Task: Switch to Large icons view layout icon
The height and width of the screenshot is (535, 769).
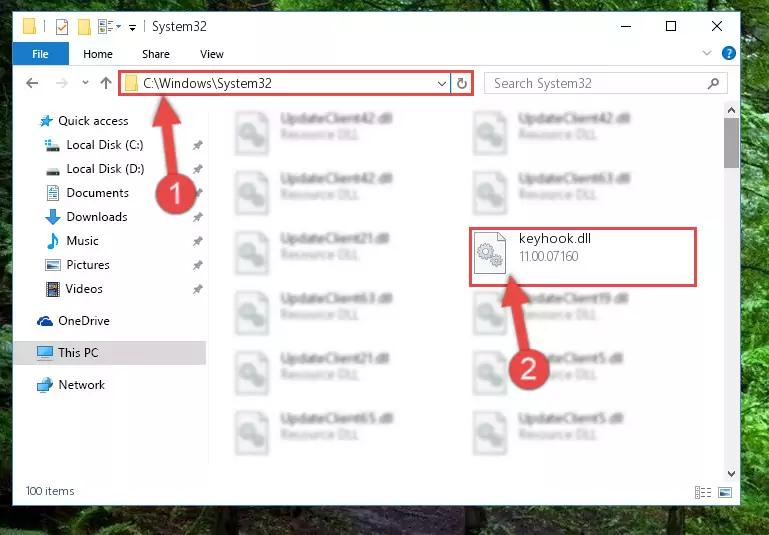Action: pyautogui.click(x=724, y=492)
